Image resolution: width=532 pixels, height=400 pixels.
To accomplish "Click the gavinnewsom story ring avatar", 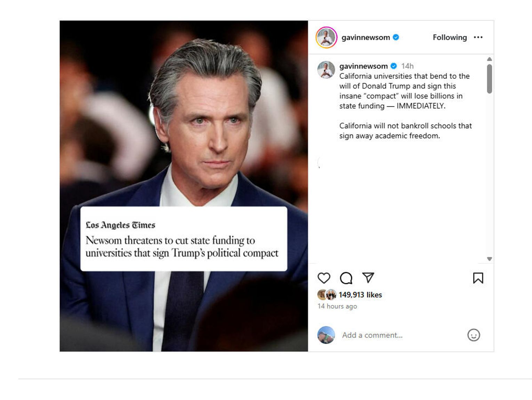I will (x=326, y=37).
